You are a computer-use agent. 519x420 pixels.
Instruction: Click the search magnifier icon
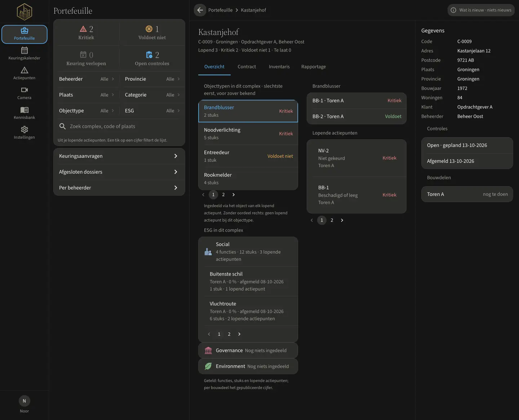click(62, 126)
